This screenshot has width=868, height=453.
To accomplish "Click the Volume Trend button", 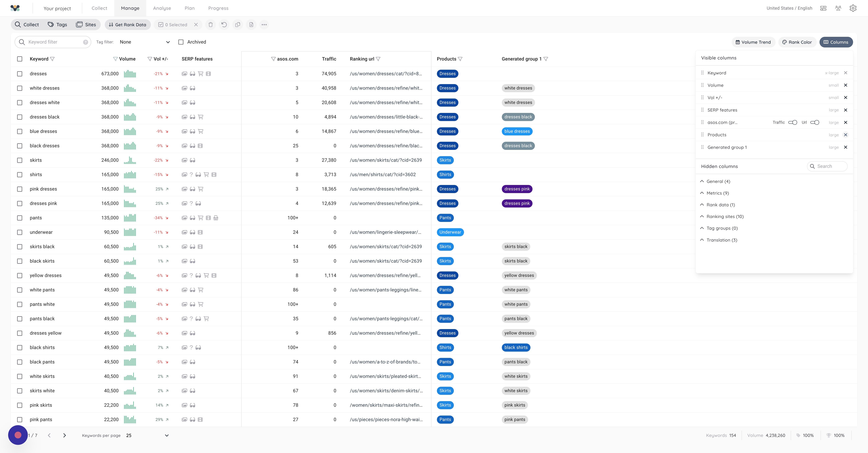I will tap(753, 42).
